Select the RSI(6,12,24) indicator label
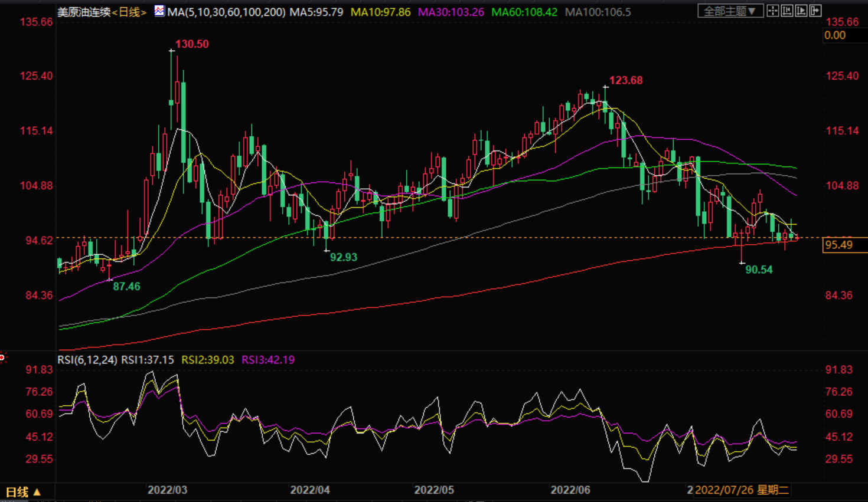This screenshot has height=502, width=868. coord(87,360)
